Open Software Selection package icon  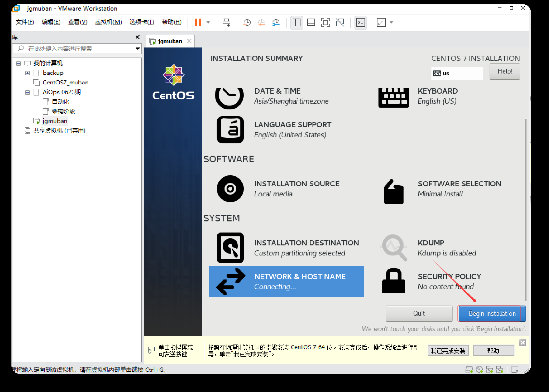[394, 191]
